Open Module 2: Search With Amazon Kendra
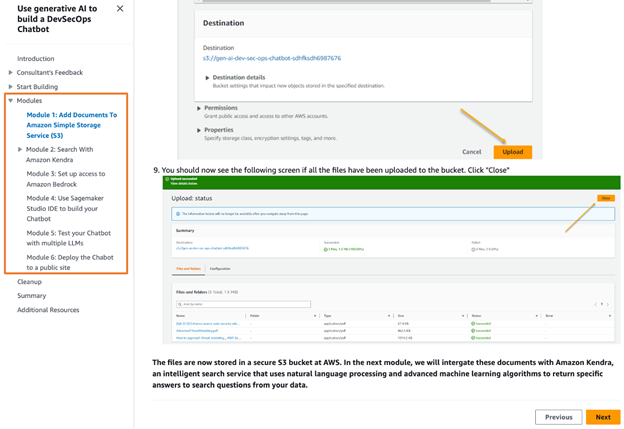This screenshot has height=429, width=624. (x=59, y=154)
